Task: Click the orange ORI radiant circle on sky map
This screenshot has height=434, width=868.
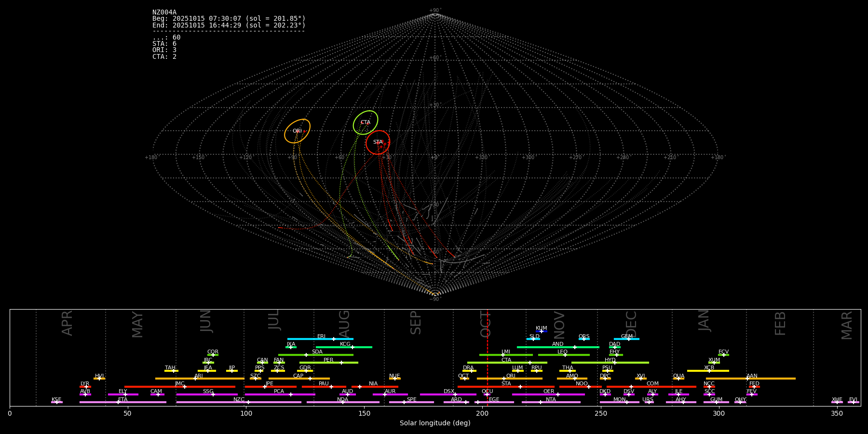Action: [x=297, y=131]
